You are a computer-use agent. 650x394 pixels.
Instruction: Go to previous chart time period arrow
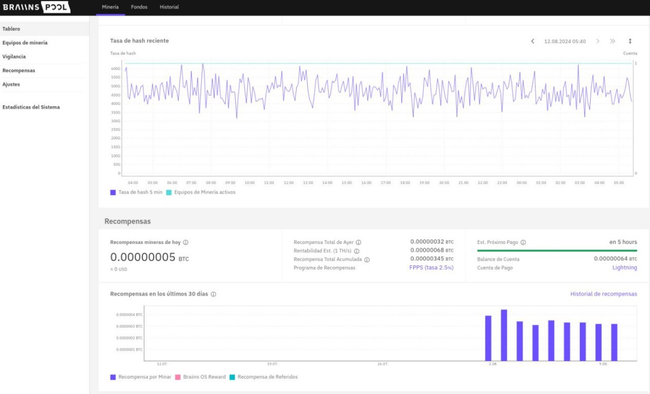(533, 41)
